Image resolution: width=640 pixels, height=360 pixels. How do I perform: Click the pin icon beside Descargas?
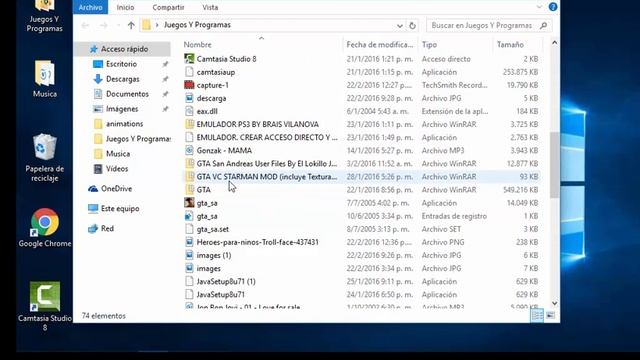click(165, 79)
